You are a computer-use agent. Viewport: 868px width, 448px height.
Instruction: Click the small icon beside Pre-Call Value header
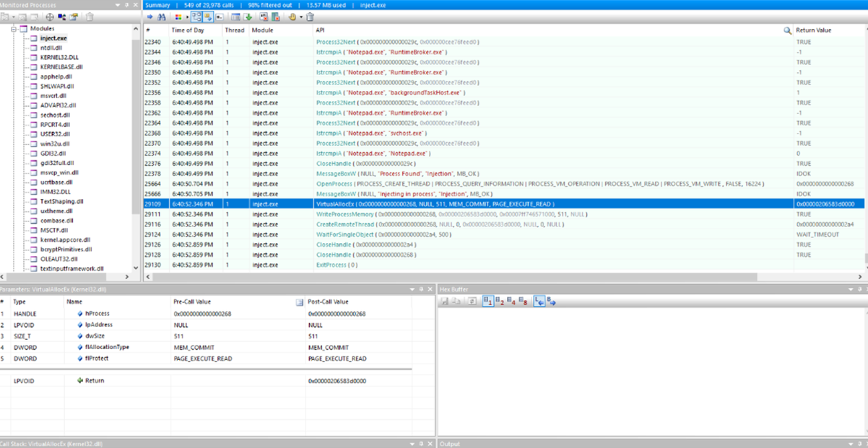click(300, 302)
